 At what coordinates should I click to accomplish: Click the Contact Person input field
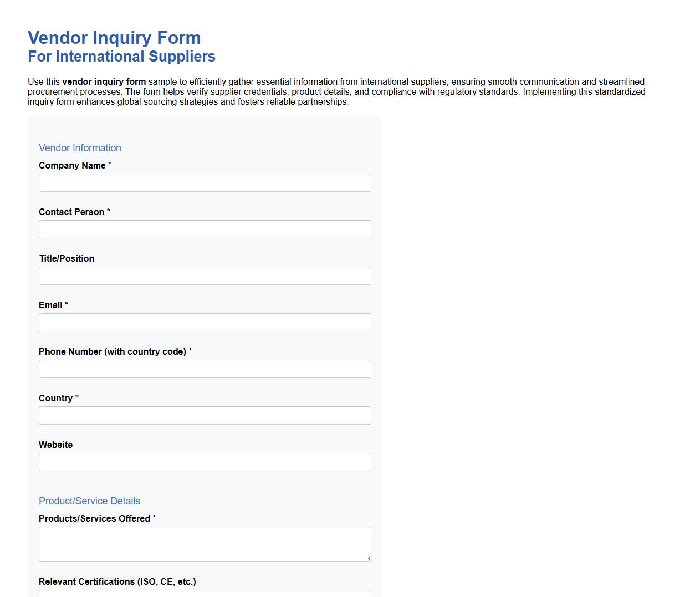point(205,229)
